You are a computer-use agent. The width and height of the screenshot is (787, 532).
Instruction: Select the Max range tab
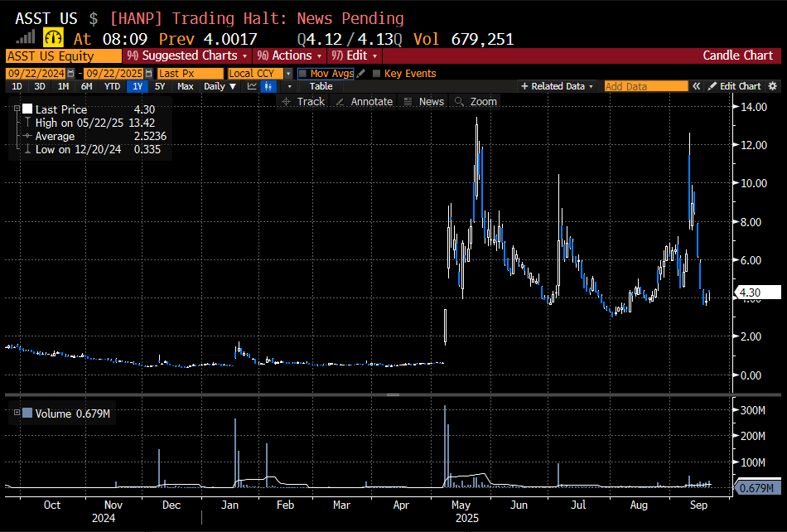(x=186, y=86)
